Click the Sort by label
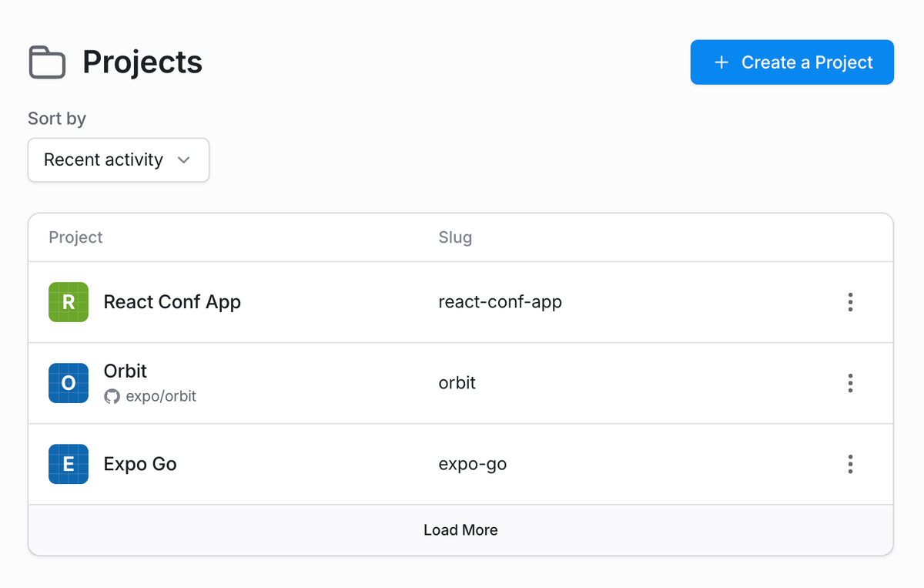This screenshot has height=588, width=924. (x=56, y=118)
